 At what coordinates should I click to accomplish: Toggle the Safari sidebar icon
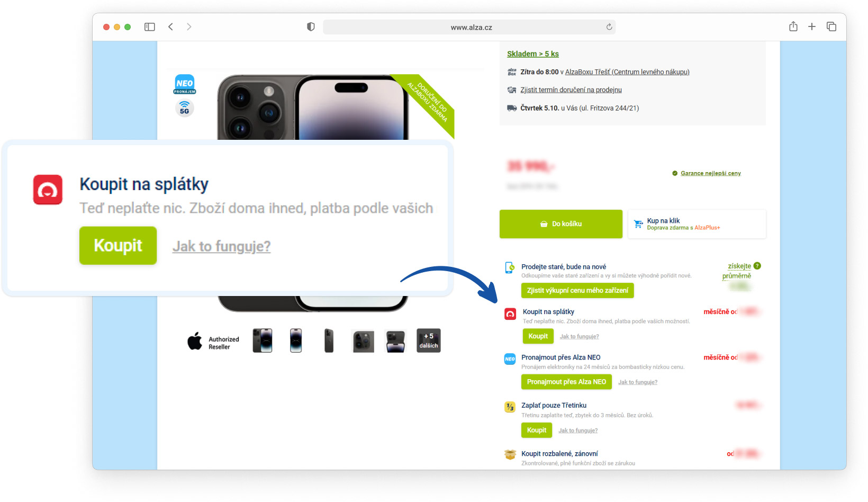(x=150, y=27)
